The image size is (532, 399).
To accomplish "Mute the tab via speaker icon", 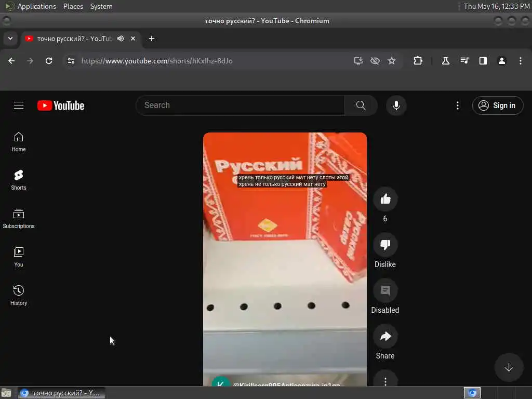I will 121,38.
